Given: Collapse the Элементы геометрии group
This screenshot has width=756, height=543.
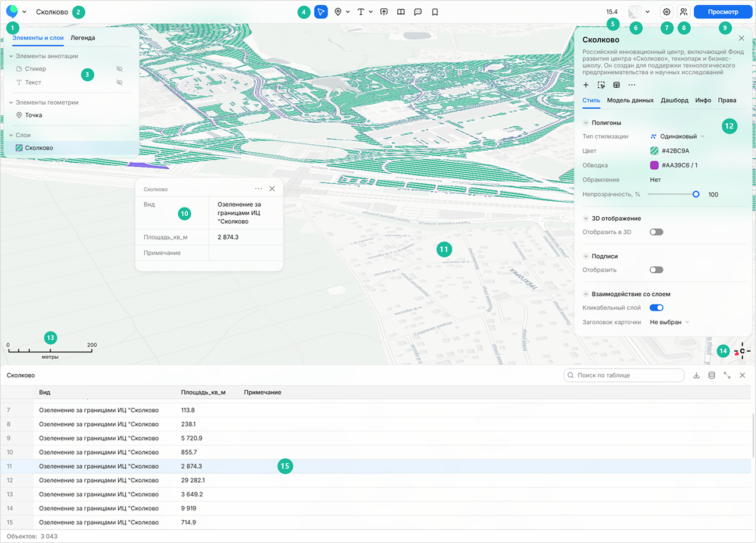Looking at the screenshot, I should (11, 102).
